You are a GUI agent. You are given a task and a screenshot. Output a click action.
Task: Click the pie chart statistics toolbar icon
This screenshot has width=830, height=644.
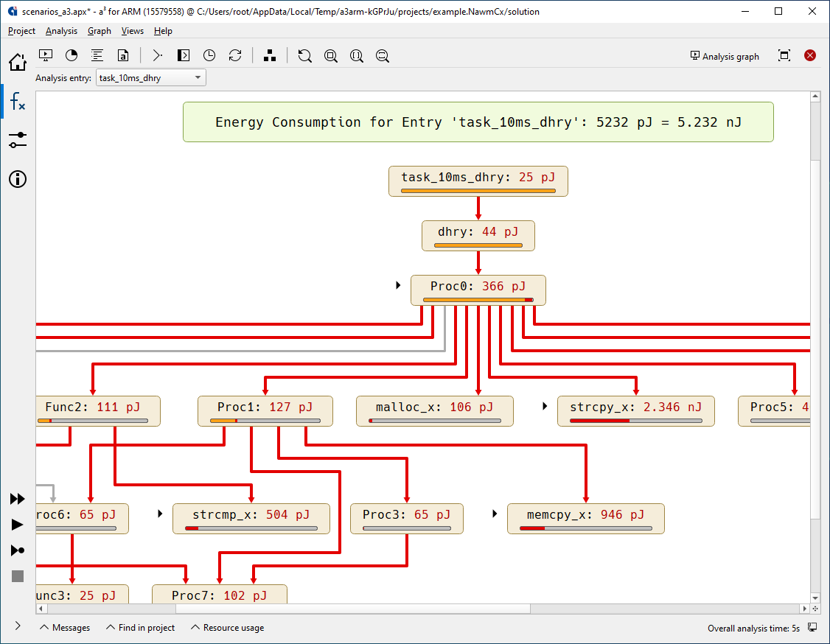coord(72,55)
